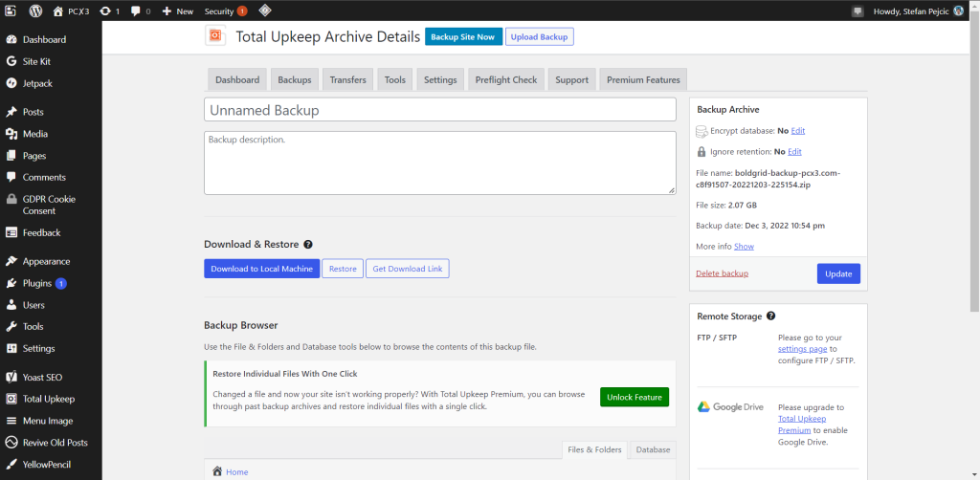Open the FTP / SFTP settings page link
980x480 pixels.
(x=803, y=349)
